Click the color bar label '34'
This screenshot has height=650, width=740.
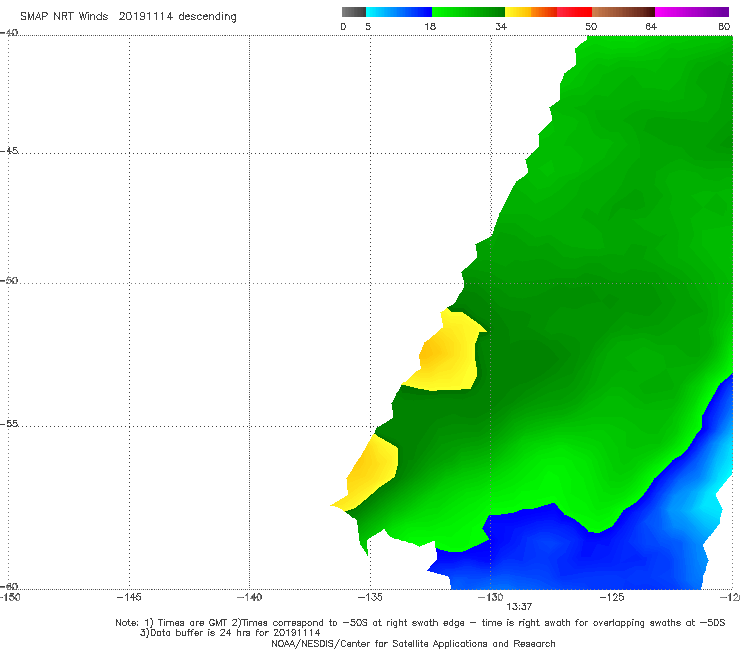(501, 27)
